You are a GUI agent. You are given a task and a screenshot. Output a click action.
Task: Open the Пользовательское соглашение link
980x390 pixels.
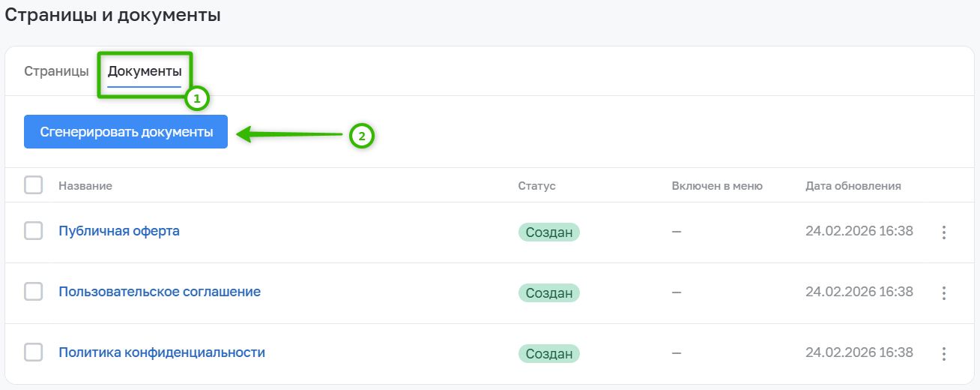pyautogui.click(x=160, y=292)
